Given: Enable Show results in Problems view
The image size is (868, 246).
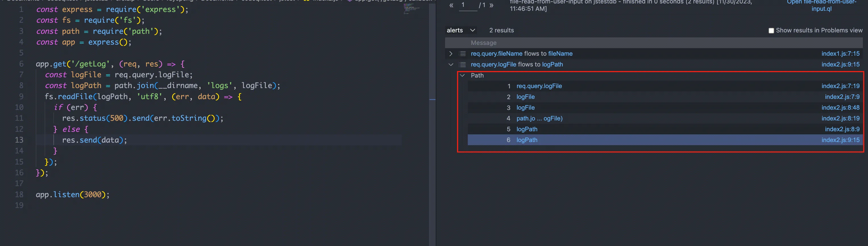Looking at the screenshot, I should coord(771,31).
